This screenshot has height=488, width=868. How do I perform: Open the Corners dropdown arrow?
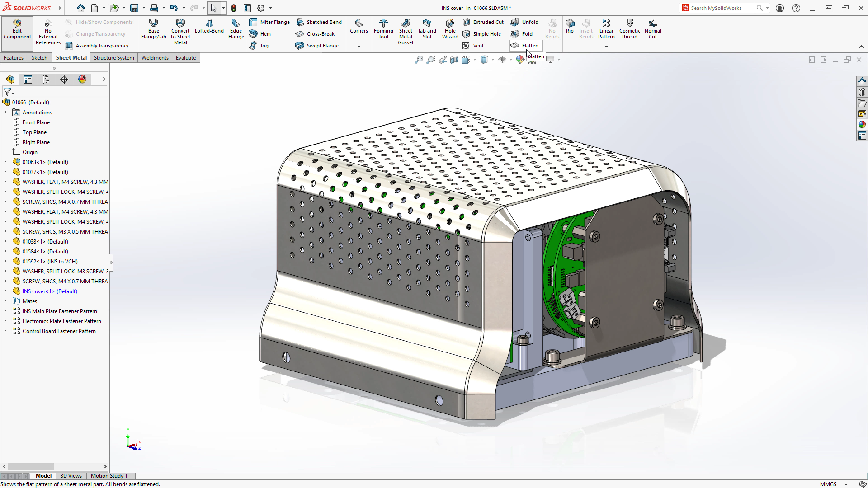tap(359, 46)
